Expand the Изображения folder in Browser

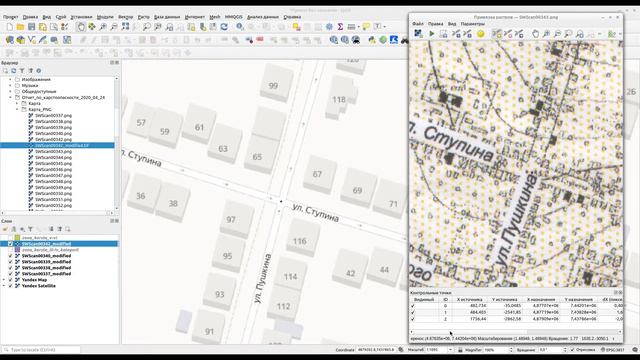click(11, 80)
